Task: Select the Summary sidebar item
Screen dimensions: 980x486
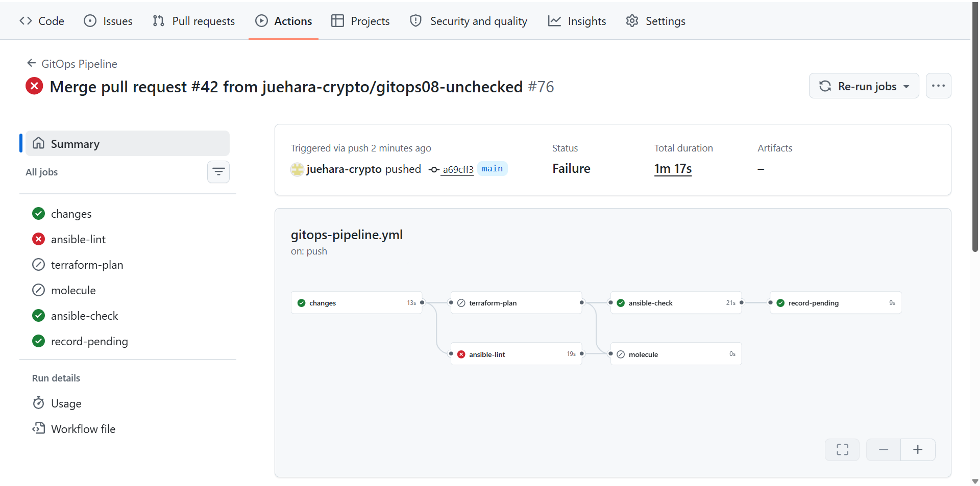Action: click(128, 144)
